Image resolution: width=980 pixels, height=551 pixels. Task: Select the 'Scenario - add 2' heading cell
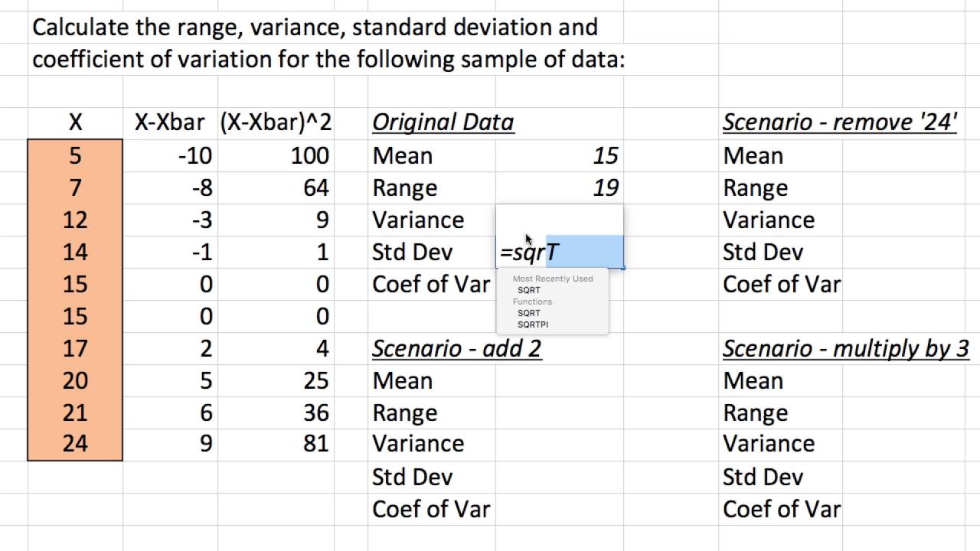(x=456, y=349)
